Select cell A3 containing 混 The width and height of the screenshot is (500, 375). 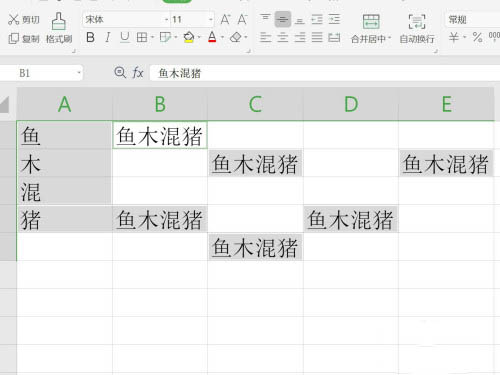pos(64,191)
